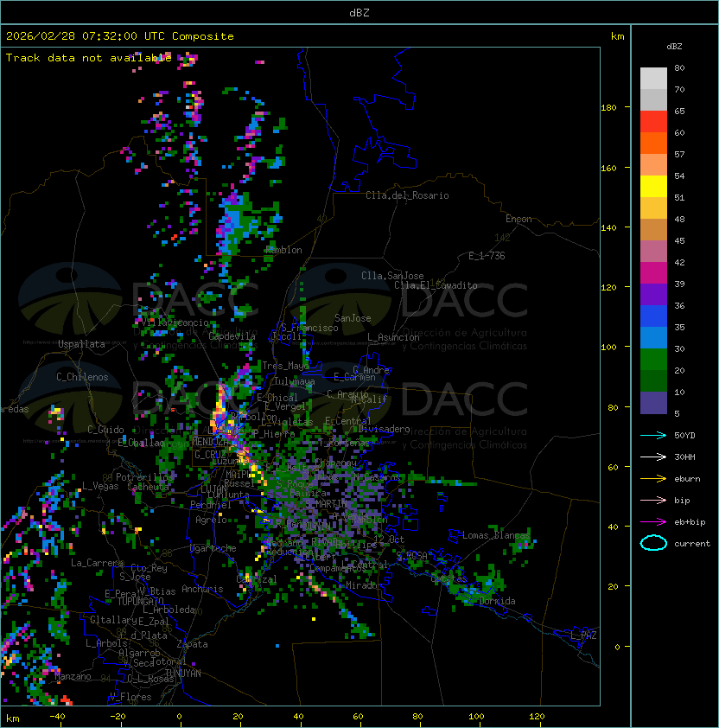The height and width of the screenshot is (728, 719).
Task: Click the 'dBZ' heading above the color scale
Action: 674,47
